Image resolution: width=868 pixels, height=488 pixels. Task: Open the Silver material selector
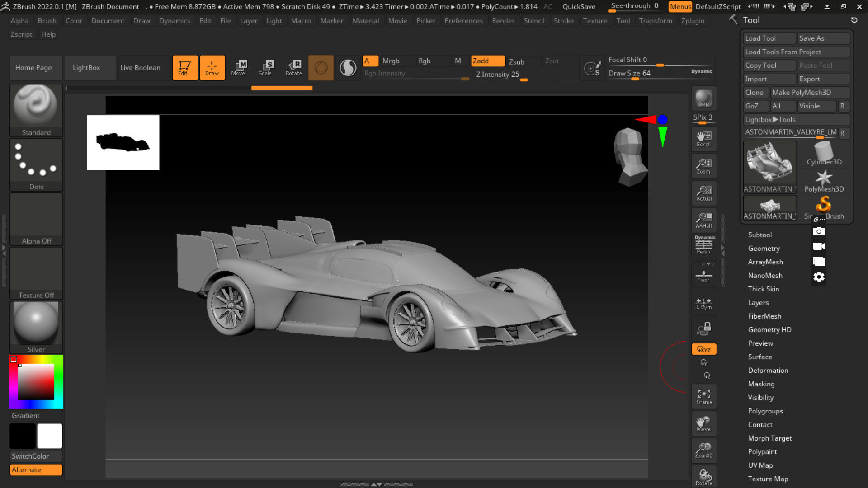[x=36, y=328]
